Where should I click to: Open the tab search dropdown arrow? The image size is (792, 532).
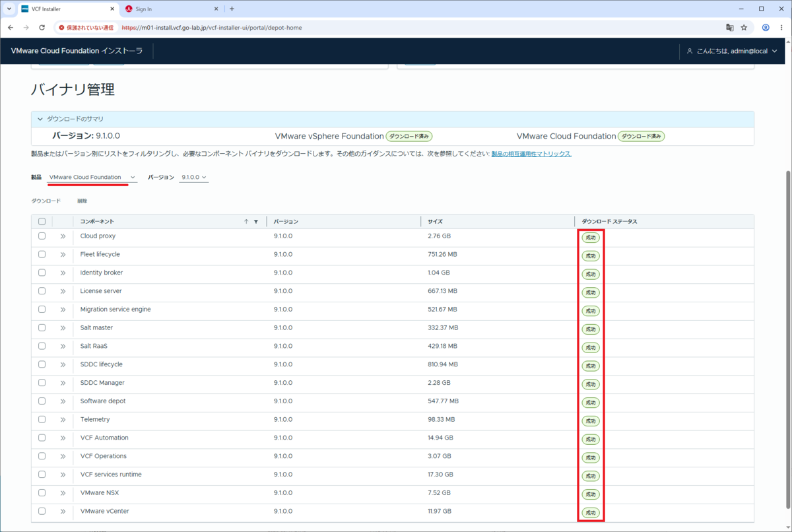coord(8,9)
